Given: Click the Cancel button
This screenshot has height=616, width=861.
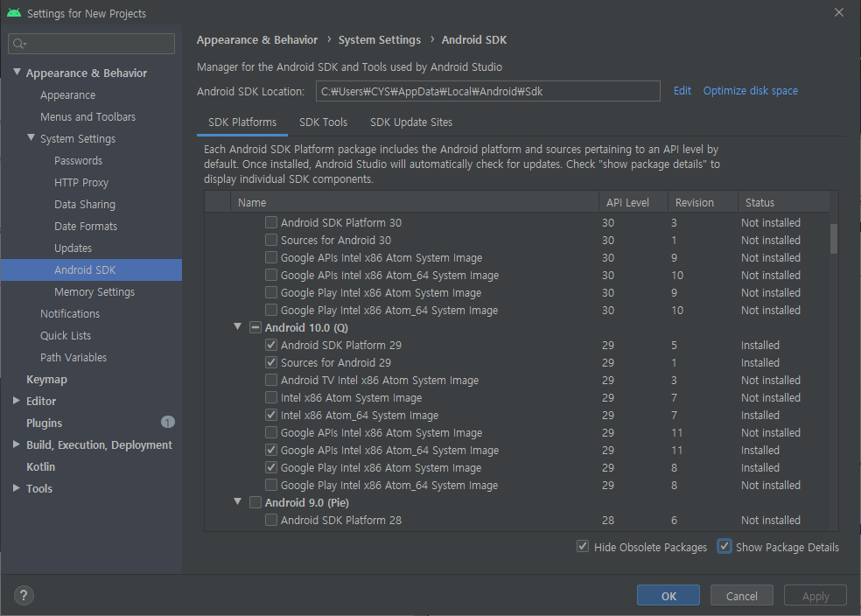Looking at the screenshot, I should pyautogui.click(x=742, y=596).
